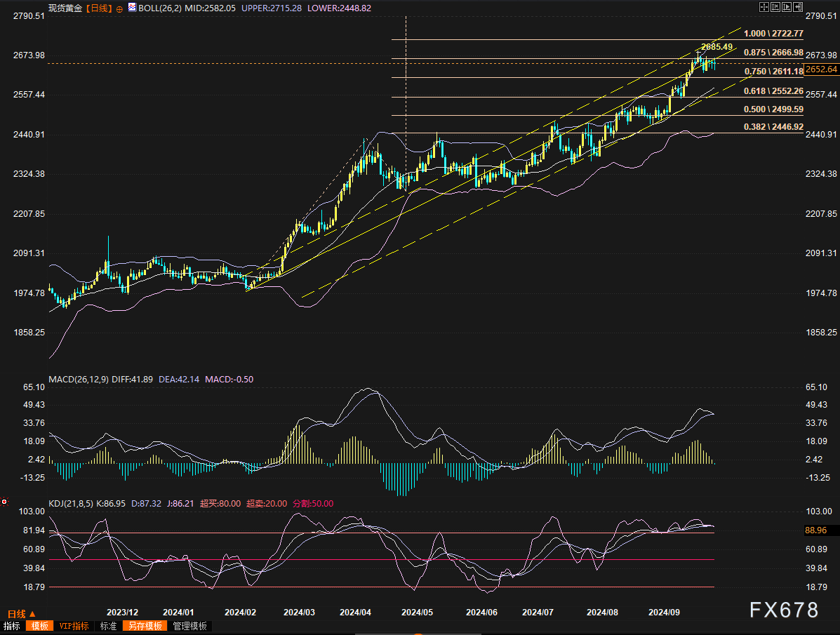The image size is (840, 635).
Task: Click the small red circle marker on left edge
Action: point(4,502)
